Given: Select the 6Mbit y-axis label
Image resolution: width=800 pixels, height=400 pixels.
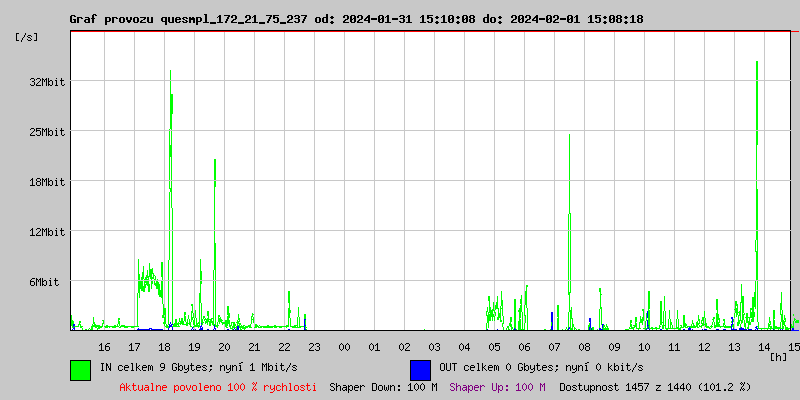Looking at the screenshot, I should point(44,282).
